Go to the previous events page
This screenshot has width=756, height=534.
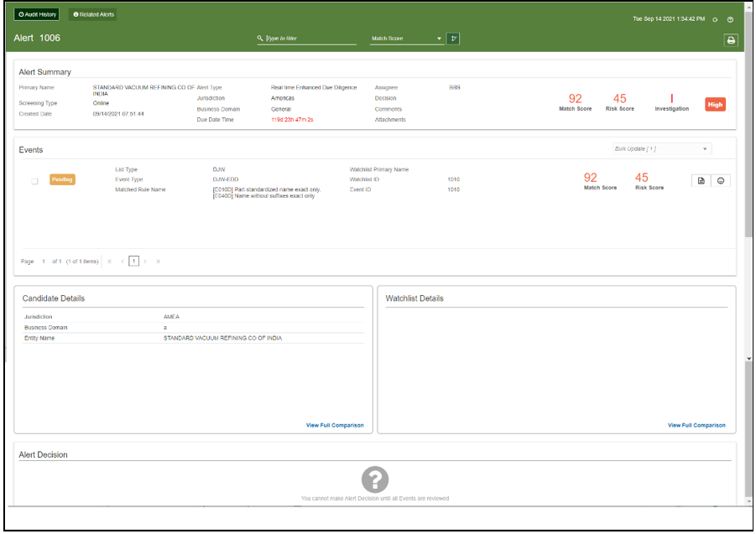click(x=123, y=262)
